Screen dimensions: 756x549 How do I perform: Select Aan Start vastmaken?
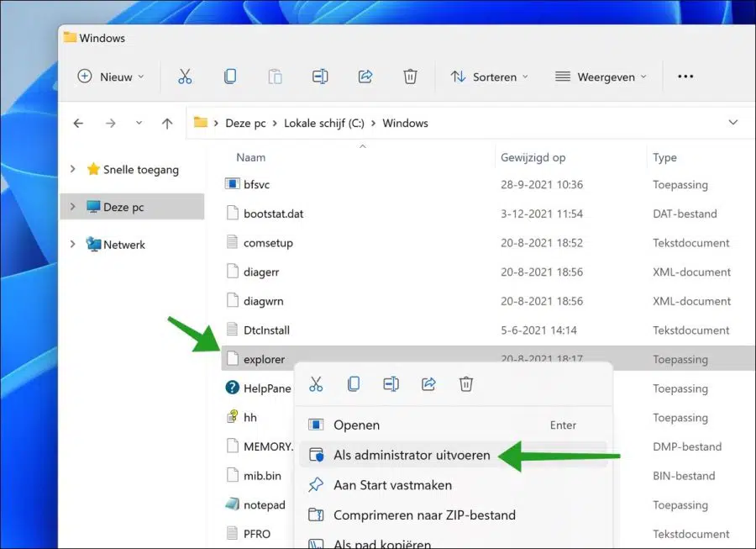pyautogui.click(x=452, y=485)
